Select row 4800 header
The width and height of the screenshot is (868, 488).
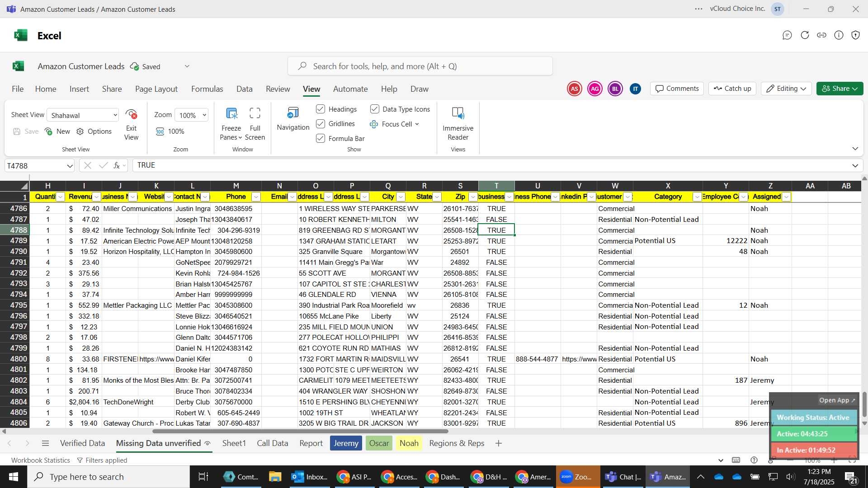[14, 359]
